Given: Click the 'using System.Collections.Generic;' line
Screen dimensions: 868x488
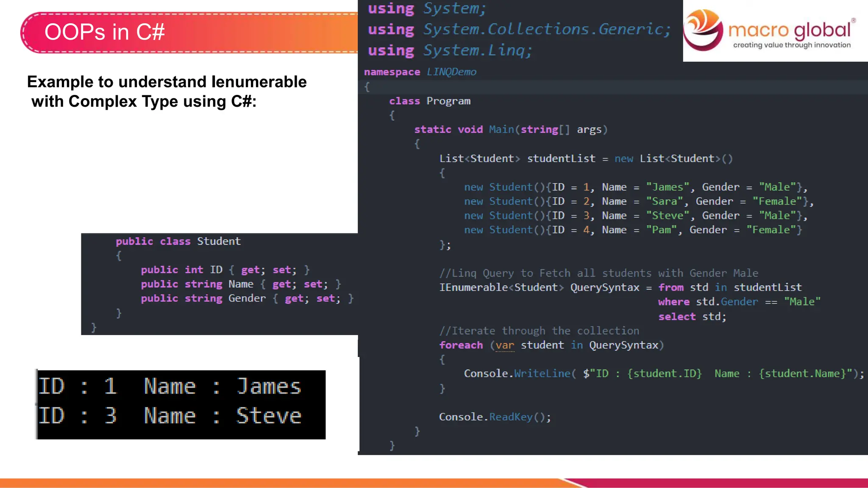Looking at the screenshot, I should [519, 29].
